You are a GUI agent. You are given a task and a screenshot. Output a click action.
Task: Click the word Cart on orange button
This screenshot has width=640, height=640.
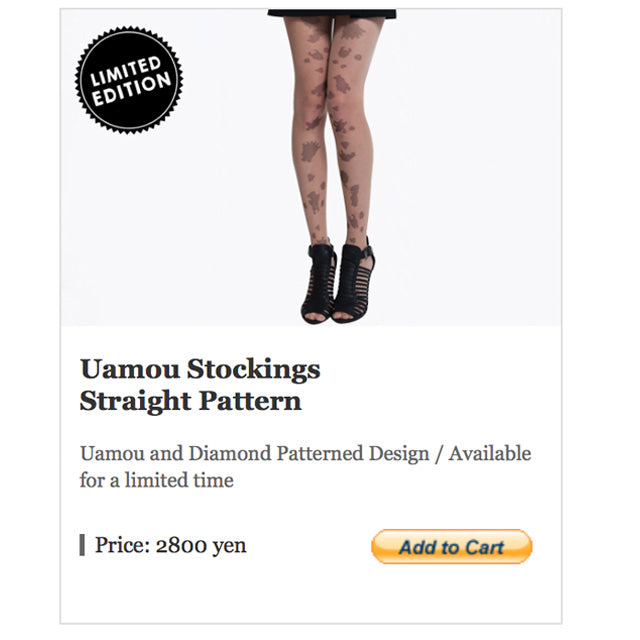tap(485, 547)
